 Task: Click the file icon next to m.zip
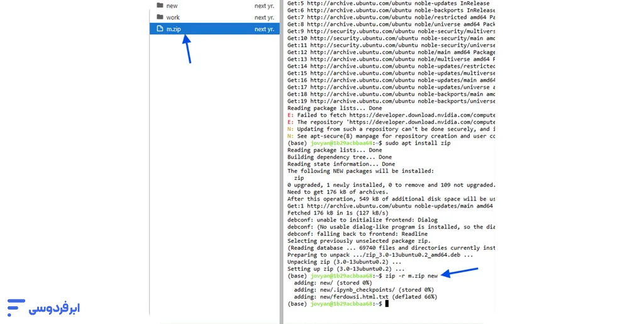[x=160, y=29]
